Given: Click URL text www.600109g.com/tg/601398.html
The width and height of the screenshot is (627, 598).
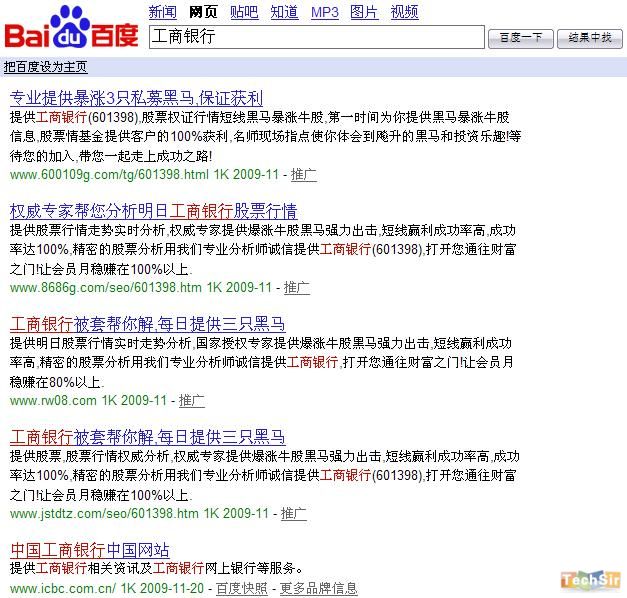Looking at the screenshot, I should tap(109, 175).
